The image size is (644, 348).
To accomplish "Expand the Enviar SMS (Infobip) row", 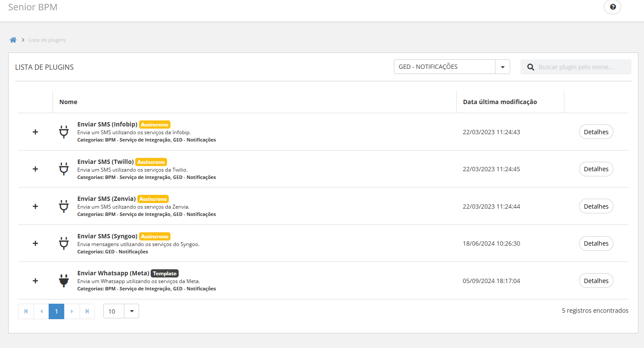I will (35, 132).
